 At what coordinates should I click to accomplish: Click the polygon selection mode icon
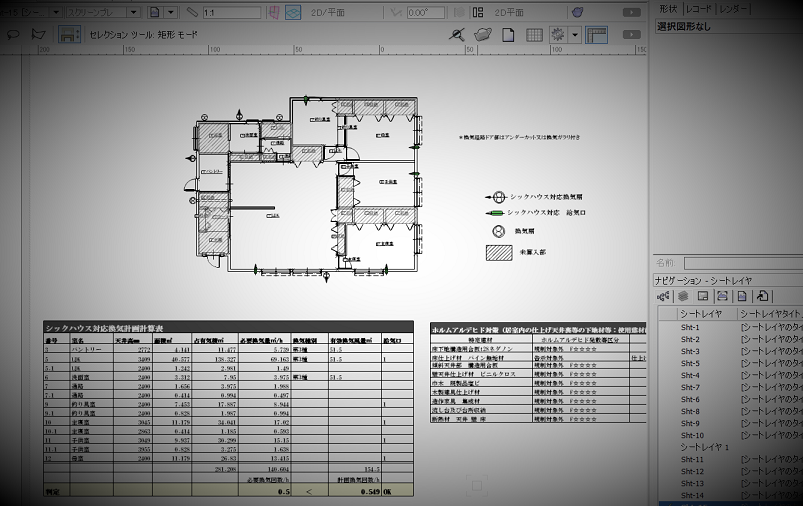pyautogui.click(x=38, y=34)
